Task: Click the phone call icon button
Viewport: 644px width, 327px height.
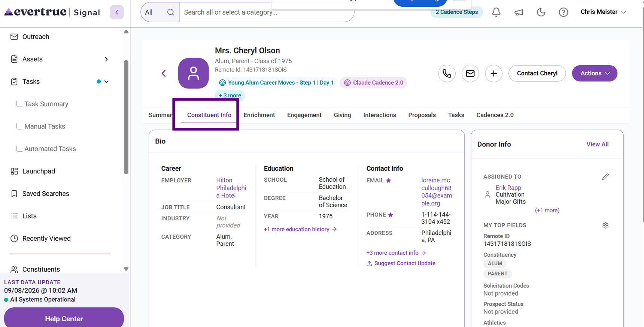Action: tap(447, 73)
